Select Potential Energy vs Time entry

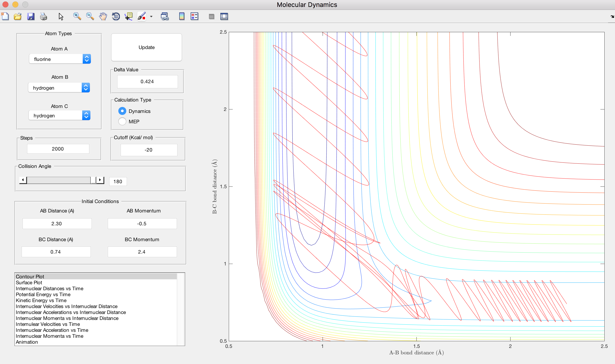[x=43, y=294]
